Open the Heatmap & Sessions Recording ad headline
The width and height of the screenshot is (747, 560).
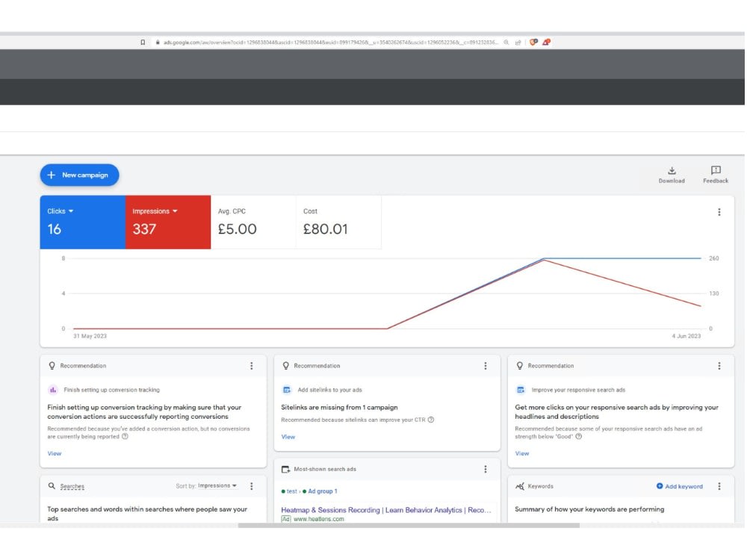386,510
